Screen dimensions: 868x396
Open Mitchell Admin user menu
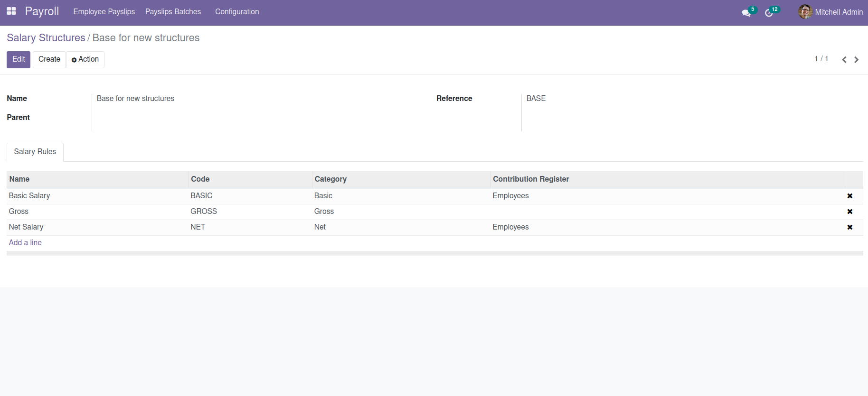831,12
